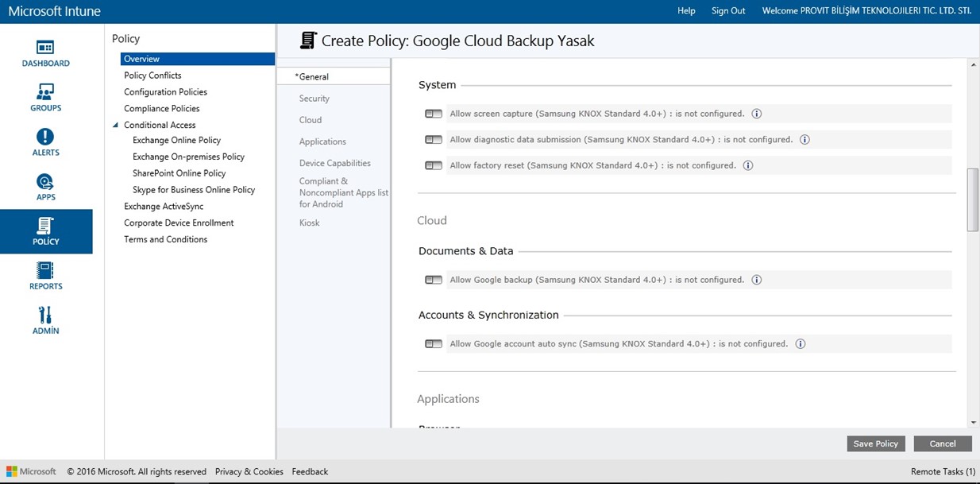
Task: Open the Help link
Action: tap(686, 11)
